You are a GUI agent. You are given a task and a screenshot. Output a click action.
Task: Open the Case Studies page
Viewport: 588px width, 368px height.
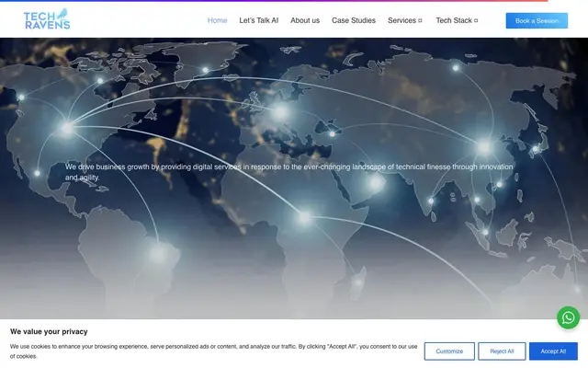click(354, 20)
